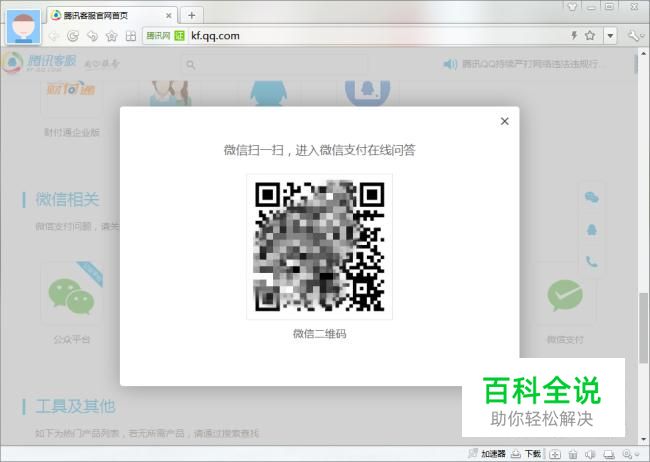
Task: Click the phone icon in side float bar
Action: 592,261
